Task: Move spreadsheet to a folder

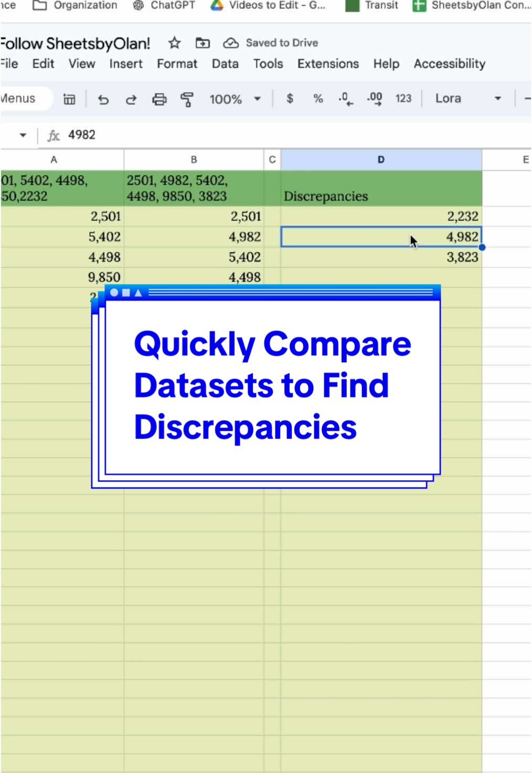Action: (202, 43)
